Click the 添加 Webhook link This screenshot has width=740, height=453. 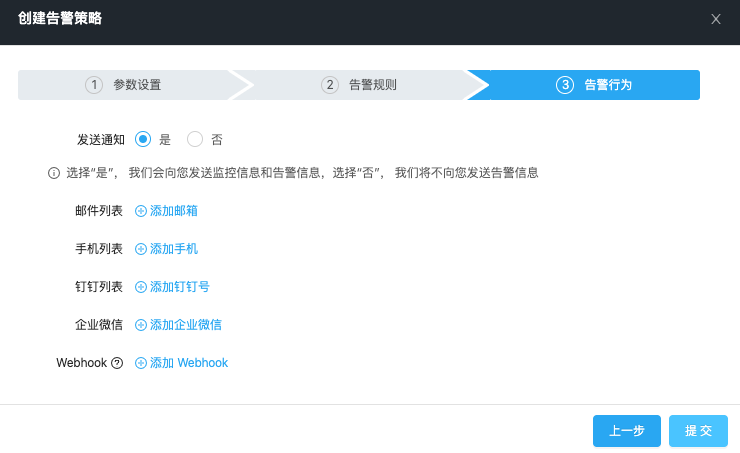(189, 363)
